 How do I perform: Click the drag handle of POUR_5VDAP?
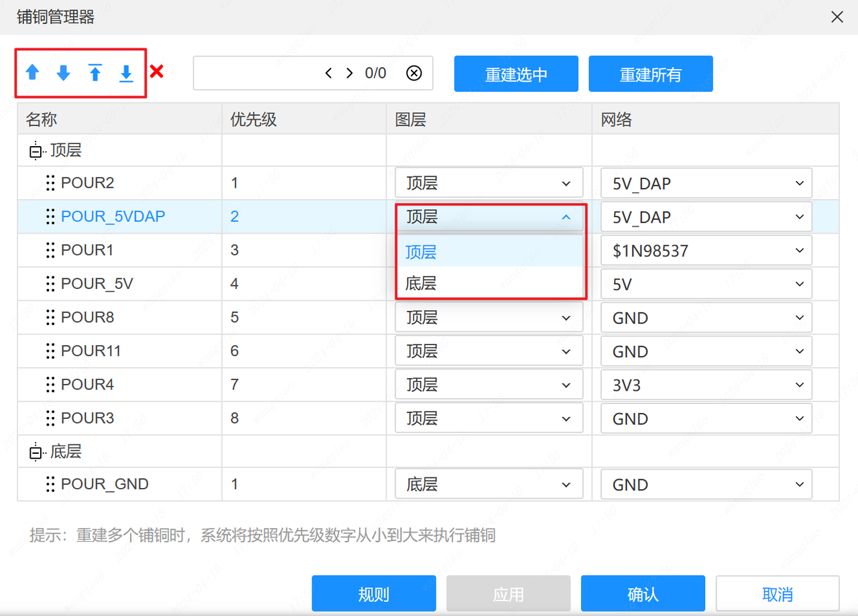tap(50, 217)
